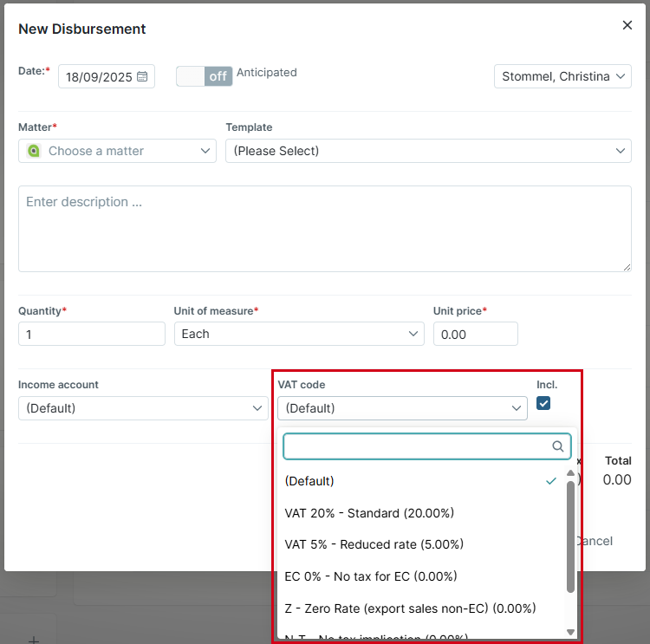Viewport: 650px width, 644px height.
Task: Close the New Disbursement dialog
Action: (x=627, y=25)
